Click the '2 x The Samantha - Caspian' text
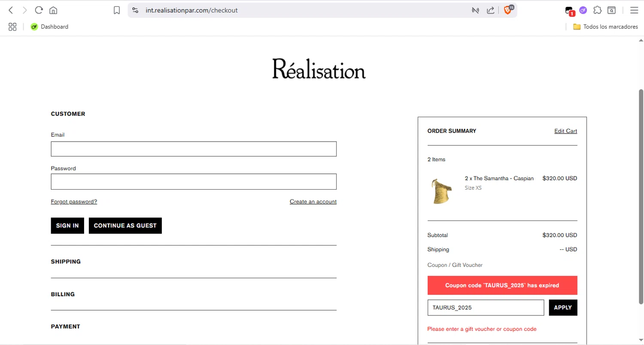The height and width of the screenshot is (345, 644). pos(499,179)
